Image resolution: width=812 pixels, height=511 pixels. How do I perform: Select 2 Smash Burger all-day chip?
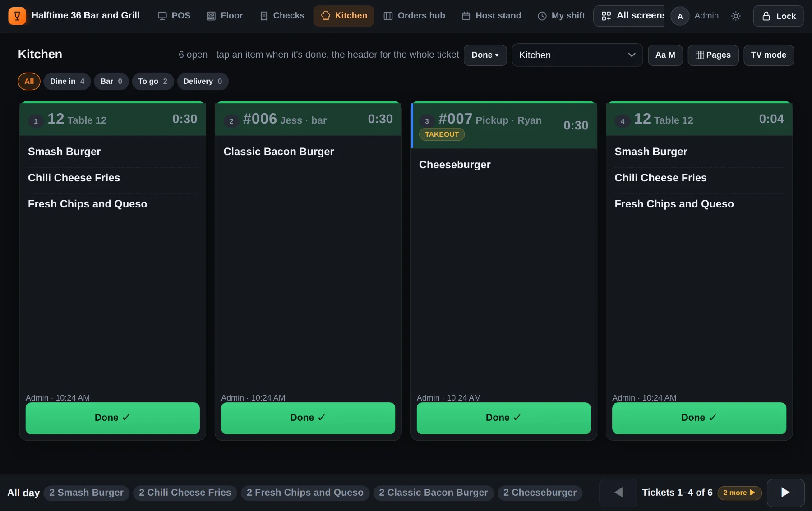[x=86, y=493]
